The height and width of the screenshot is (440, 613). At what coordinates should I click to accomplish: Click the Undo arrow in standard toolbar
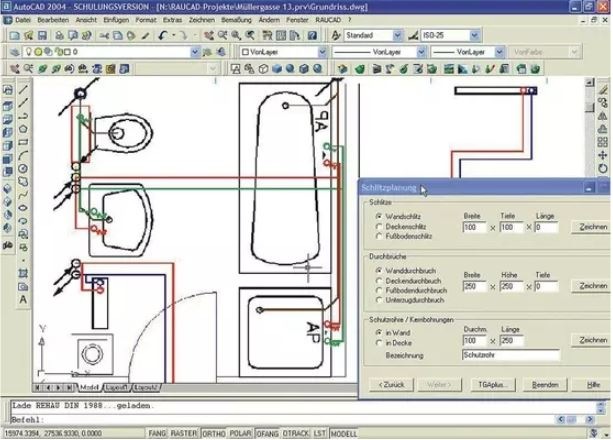pos(162,35)
